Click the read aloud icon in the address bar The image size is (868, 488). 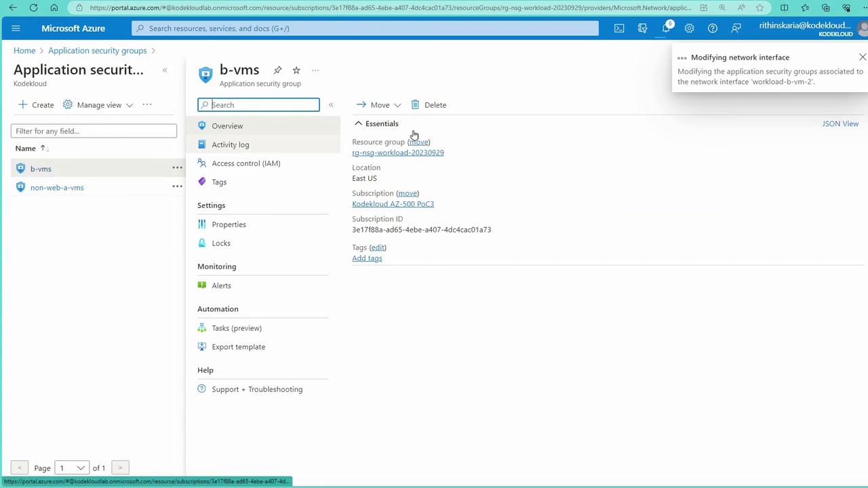pyautogui.click(x=741, y=8)
